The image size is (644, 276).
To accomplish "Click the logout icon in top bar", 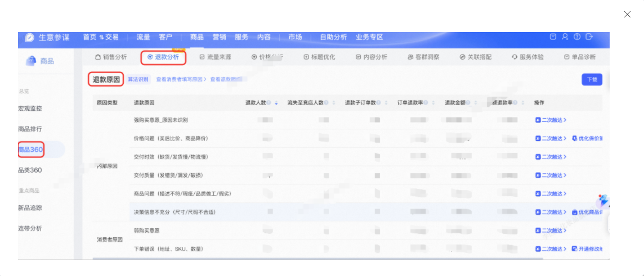I will pyautogui.click(x=589, y=37).
